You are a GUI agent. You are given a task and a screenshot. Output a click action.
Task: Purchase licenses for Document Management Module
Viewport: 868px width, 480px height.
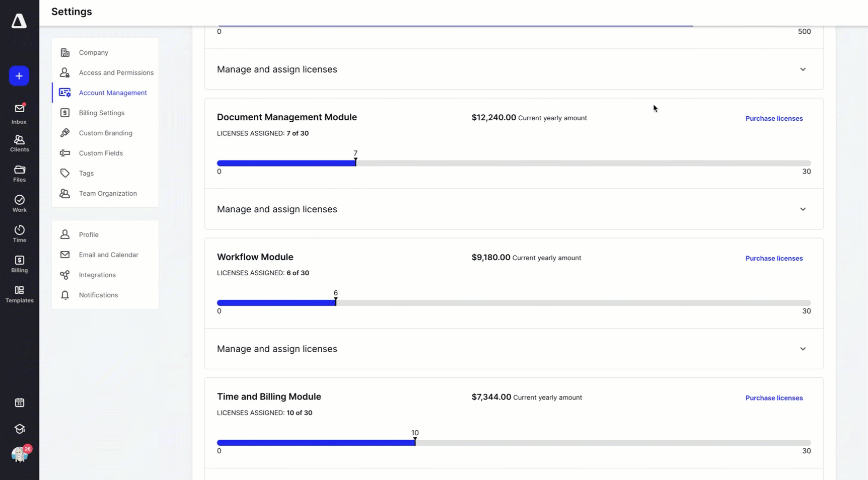pos(774,119)
